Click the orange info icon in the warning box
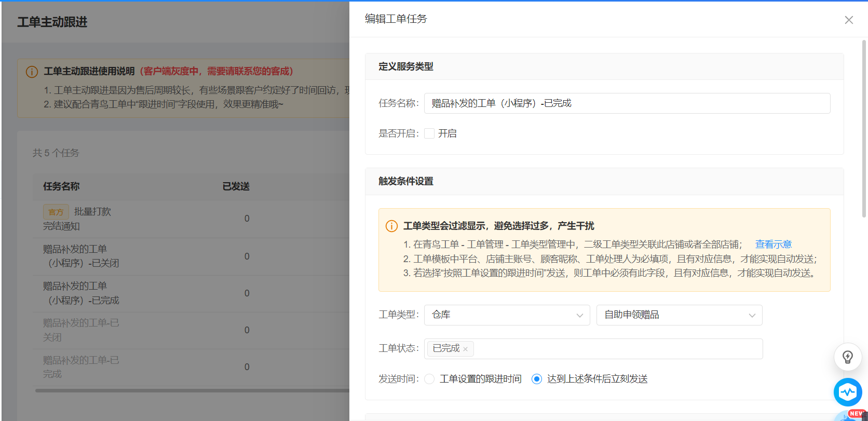 [x=391, y=226]
